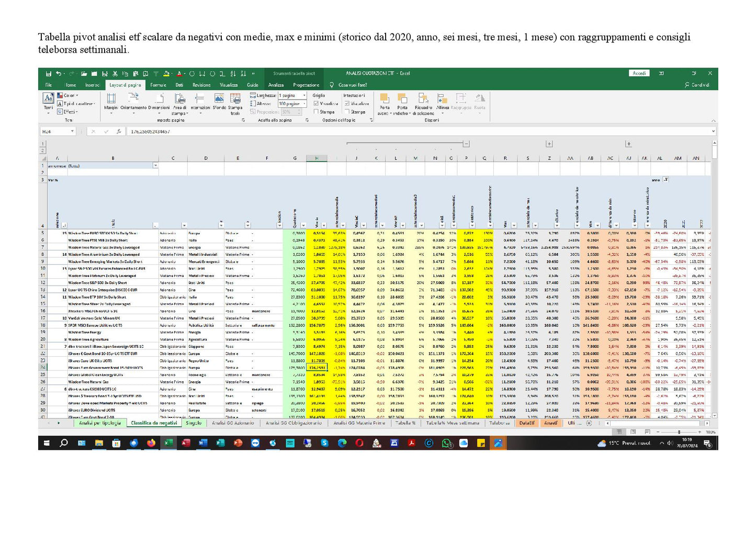Viewport: 756px width, 534px height.
Task: Open the DataEtf sheet tab
Action: [527, 423]
